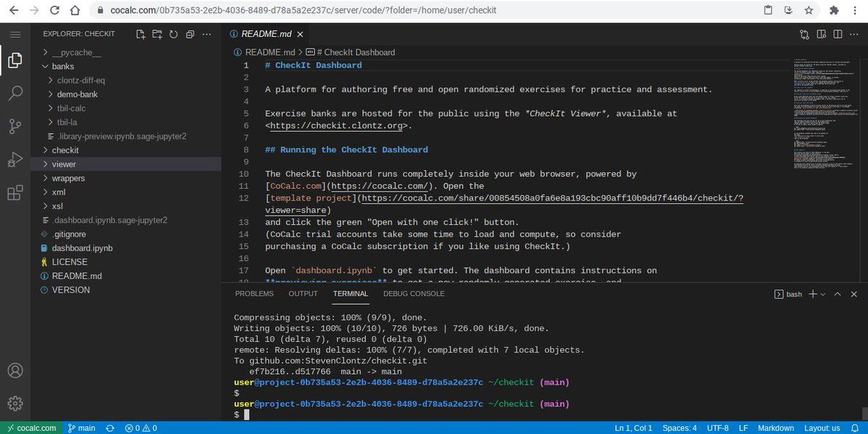Collapse all folders in Explorer
The height and width of the screenshot is (434, 868).
tap(190, 34)
